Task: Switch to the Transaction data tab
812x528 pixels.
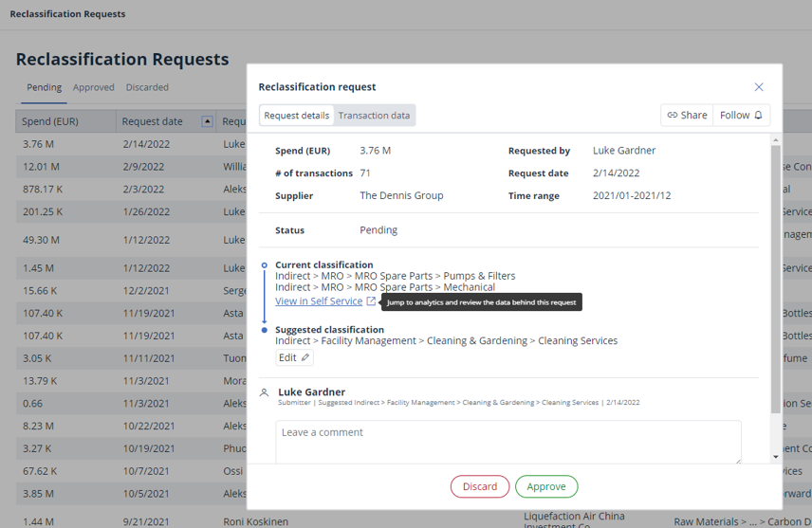Action: coord(375,116)
